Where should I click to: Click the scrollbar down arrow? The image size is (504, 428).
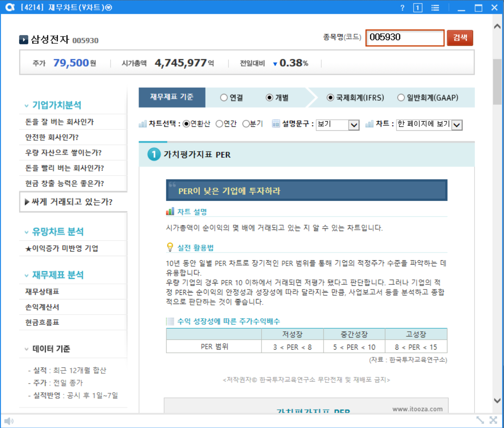(x=497, y=400)
